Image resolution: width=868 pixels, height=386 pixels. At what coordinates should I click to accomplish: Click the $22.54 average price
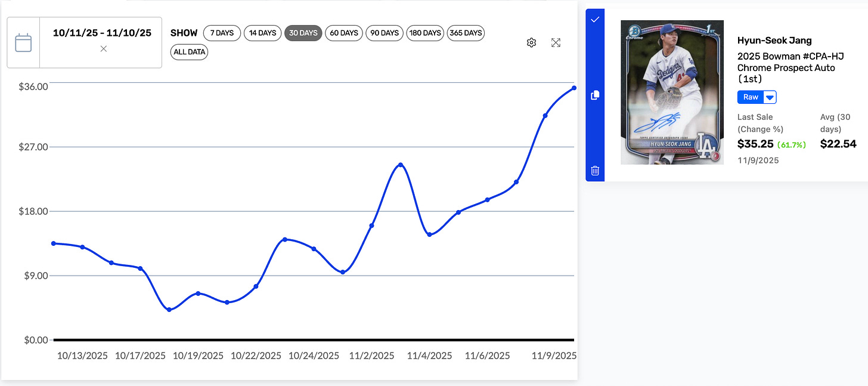(838, 144)
